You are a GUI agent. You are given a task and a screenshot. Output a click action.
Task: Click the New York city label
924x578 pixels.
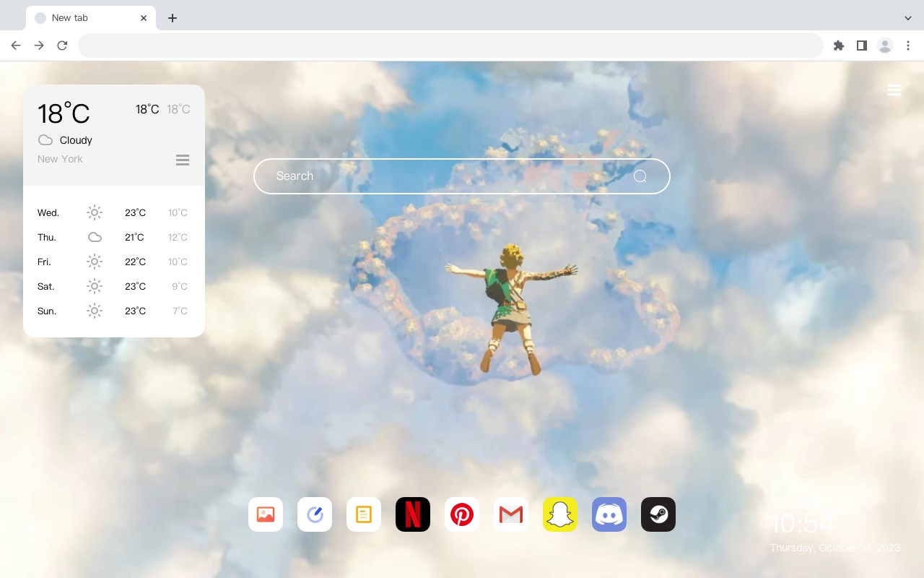point(60,159)
